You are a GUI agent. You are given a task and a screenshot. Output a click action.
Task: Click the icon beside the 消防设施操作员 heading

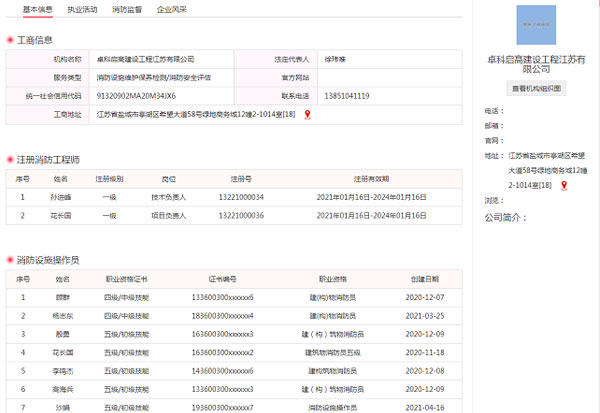pos(10,260)
